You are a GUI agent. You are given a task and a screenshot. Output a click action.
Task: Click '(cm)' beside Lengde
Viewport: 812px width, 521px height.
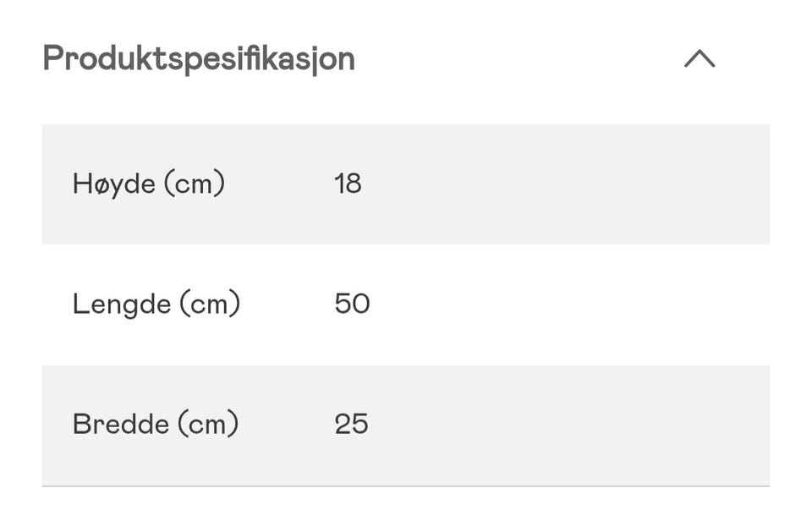210,303
